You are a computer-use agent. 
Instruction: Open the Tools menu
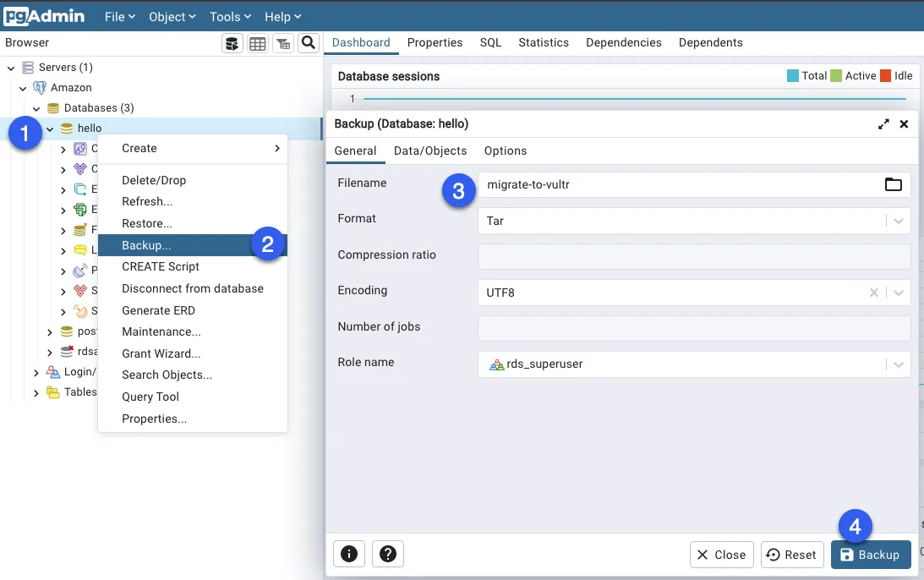coord(231,17)
